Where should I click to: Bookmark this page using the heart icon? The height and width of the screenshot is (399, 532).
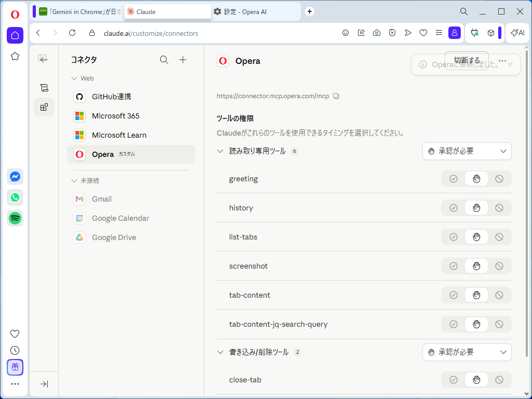coord(423,33)
